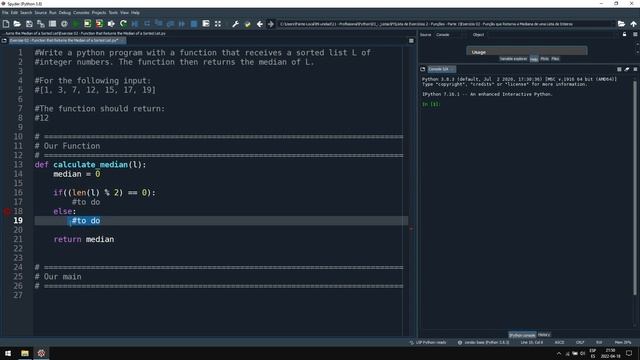Open File Explorer from the taskbar
The height and width of the screenshot is (360, 640).
pyautogui.click(x=25, y=353)
